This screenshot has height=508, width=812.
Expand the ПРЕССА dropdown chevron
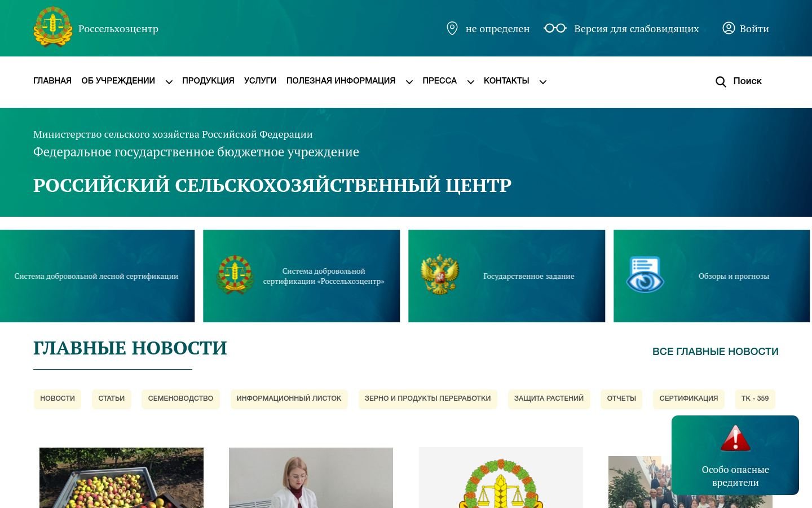click(470, 82)
